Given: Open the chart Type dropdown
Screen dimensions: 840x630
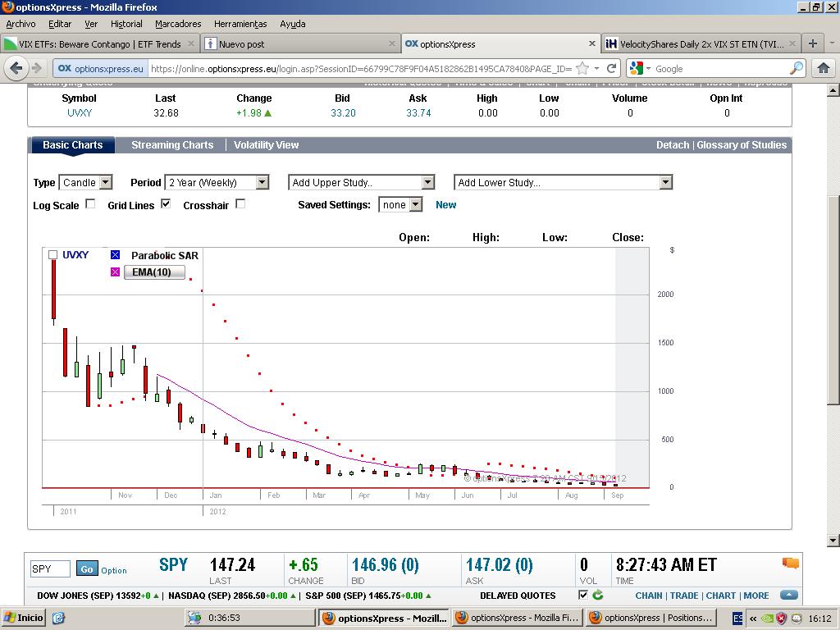Looking at the screenshot, I should point(85,182).
